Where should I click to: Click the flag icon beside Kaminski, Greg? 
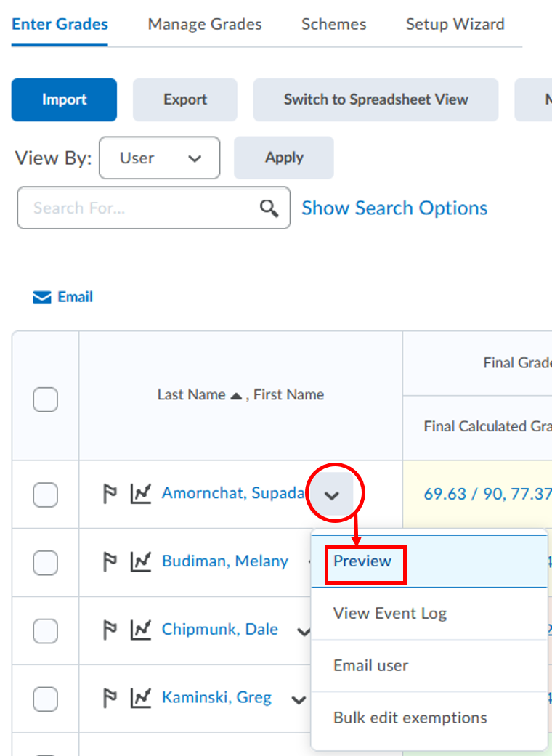[110, 698]
